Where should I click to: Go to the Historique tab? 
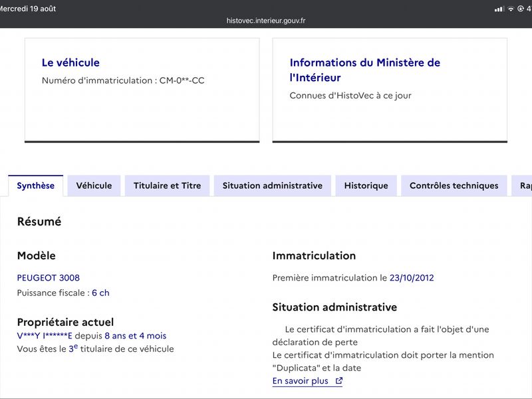(366, 186)
